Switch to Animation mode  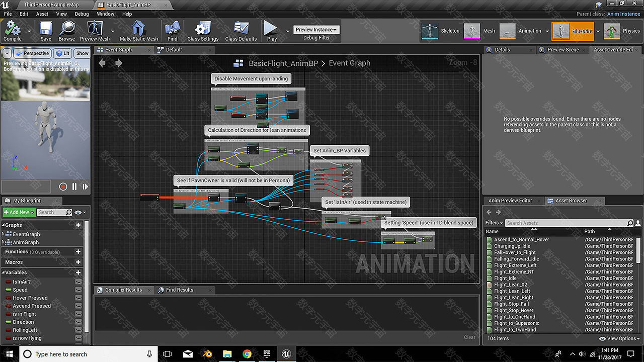[521, 31]
